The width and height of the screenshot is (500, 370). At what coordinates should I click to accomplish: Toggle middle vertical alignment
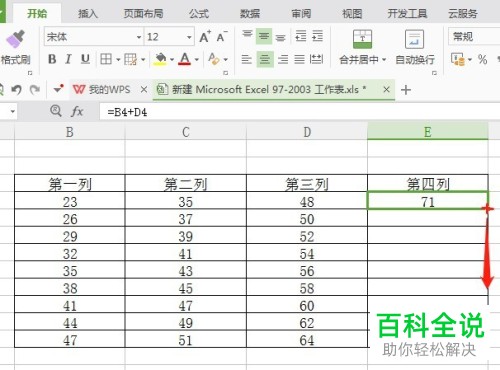(264, 36)
